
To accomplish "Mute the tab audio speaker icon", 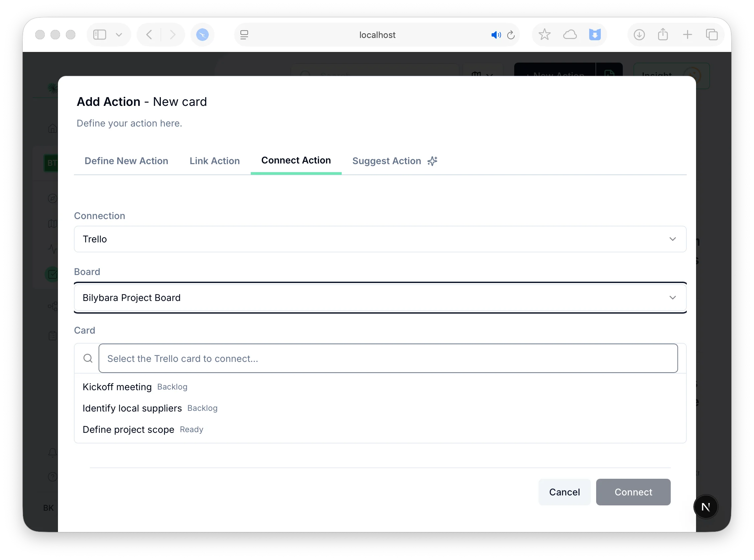I will pos(496,35).
